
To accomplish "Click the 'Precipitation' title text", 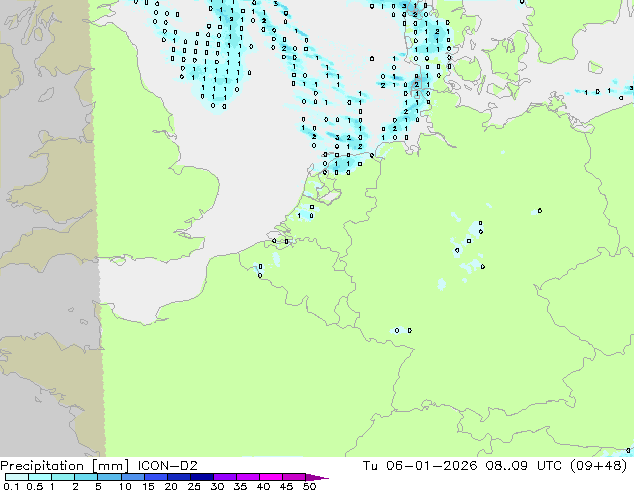I will (42, 466).
